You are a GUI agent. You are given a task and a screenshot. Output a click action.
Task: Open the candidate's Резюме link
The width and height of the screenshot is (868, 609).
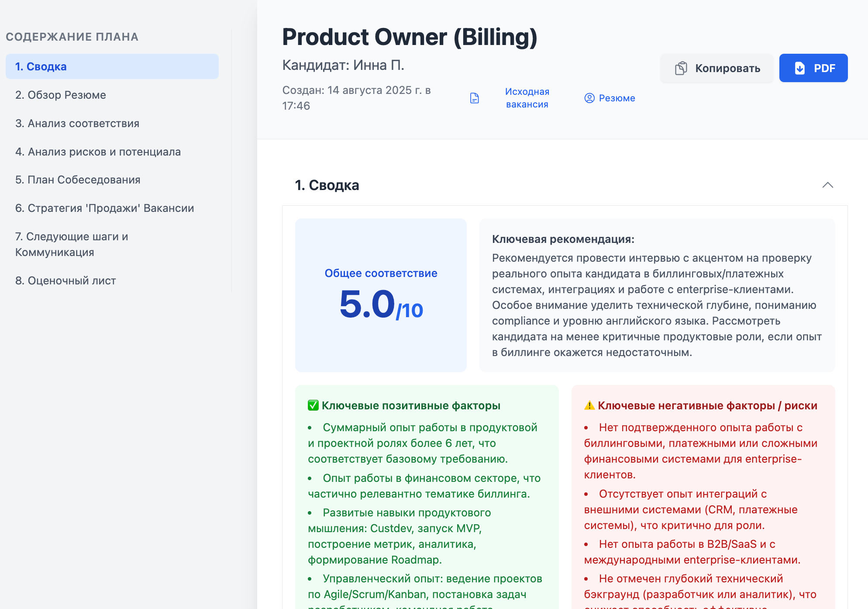pos(617,98)
